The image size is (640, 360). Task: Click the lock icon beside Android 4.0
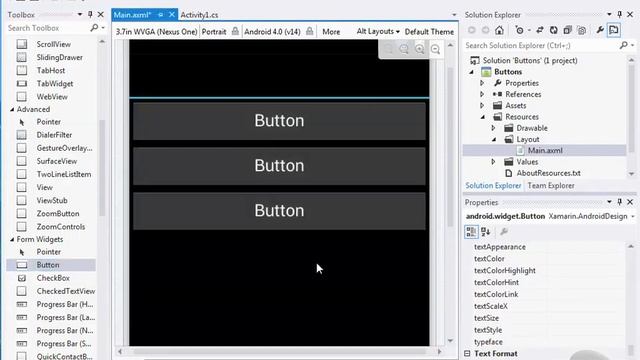pos(310,31)
